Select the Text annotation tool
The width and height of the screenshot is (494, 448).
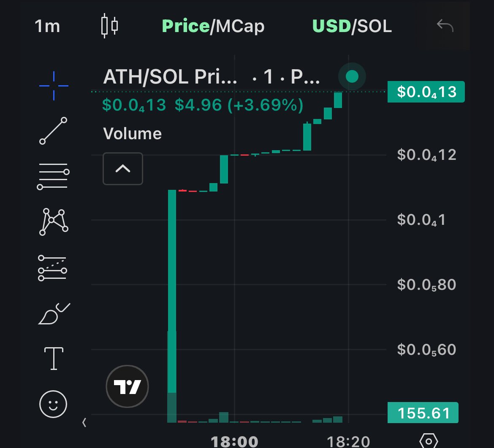54,359
